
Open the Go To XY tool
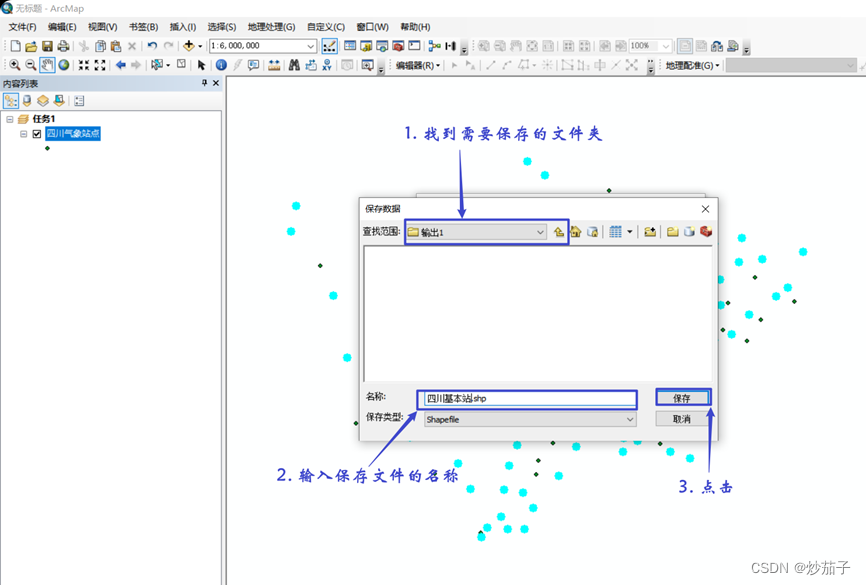pos(327,65)
